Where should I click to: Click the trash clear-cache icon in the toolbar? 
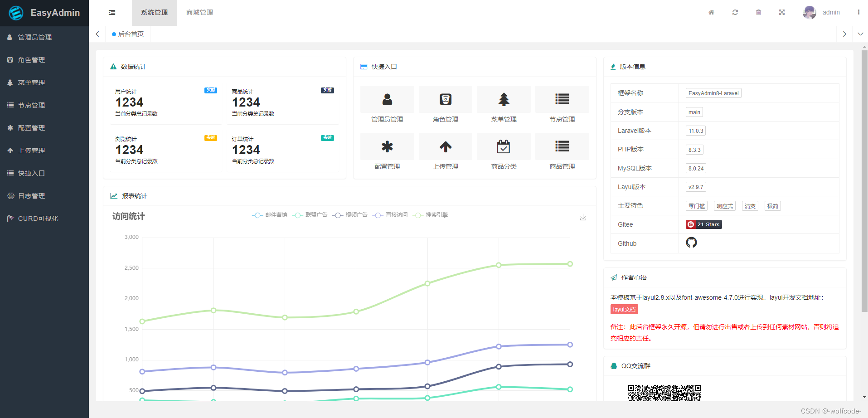(758, 12)
